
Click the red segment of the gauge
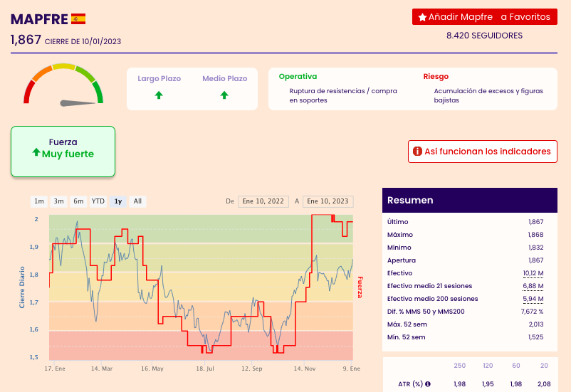[28, 92]
